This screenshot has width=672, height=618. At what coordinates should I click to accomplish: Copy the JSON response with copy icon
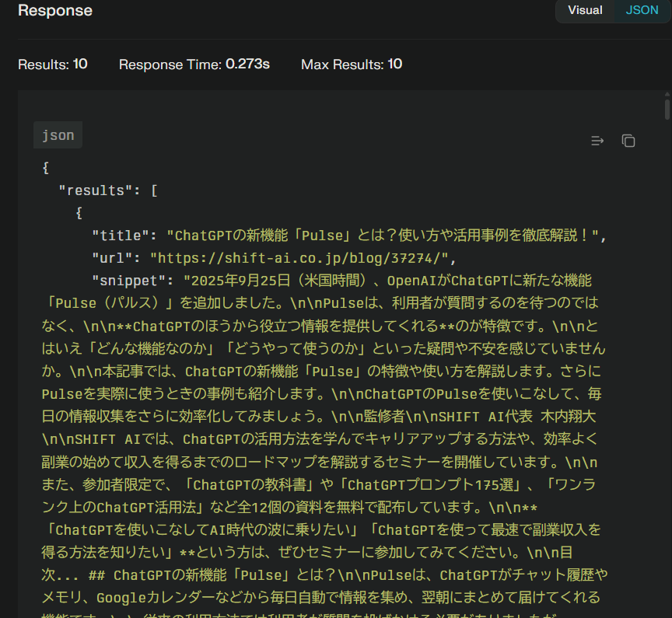coord(628,141)
